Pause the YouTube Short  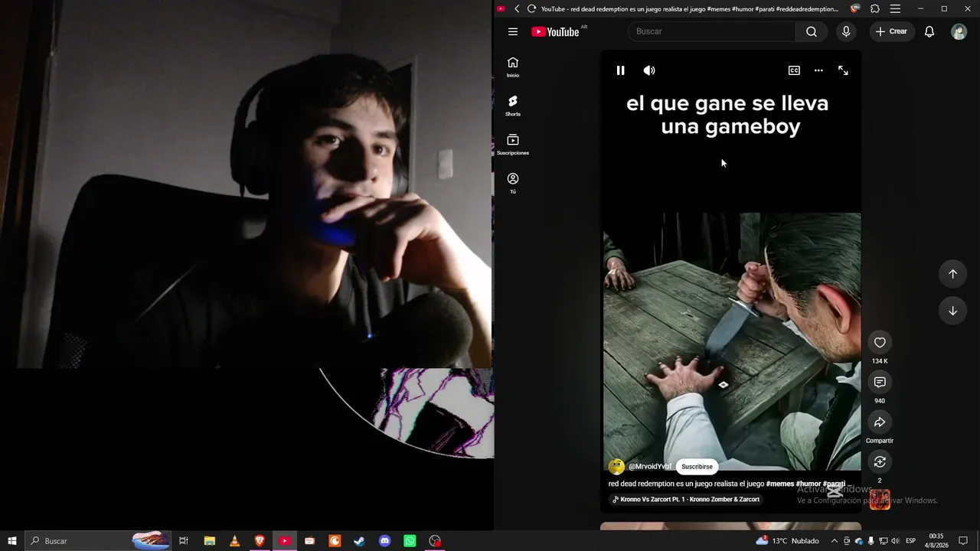(x=620, y=70)
